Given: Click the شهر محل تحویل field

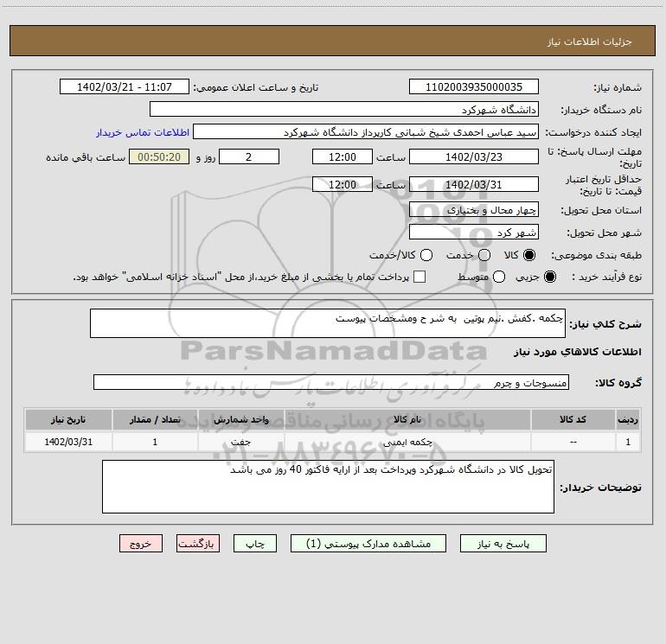Looking at the screenshot, I should click(x=474, y=232).
